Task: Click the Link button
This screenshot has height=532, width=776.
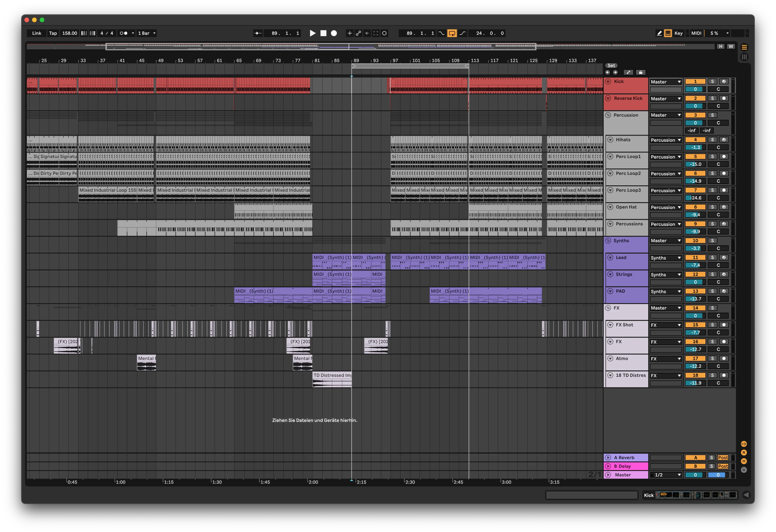Action: 37,33
